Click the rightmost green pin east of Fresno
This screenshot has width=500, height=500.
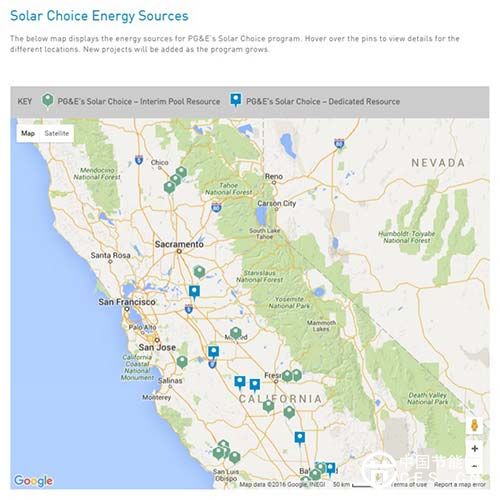296,375
